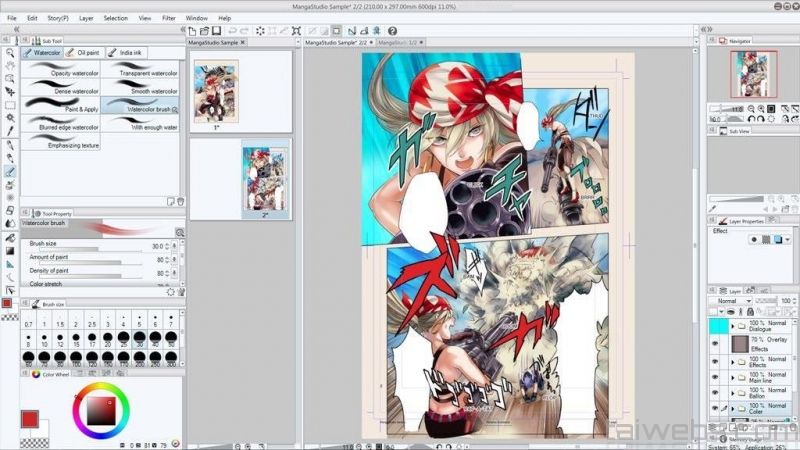
Task: Expand the Effects layer folder
Action: click(x=733, y=362)
